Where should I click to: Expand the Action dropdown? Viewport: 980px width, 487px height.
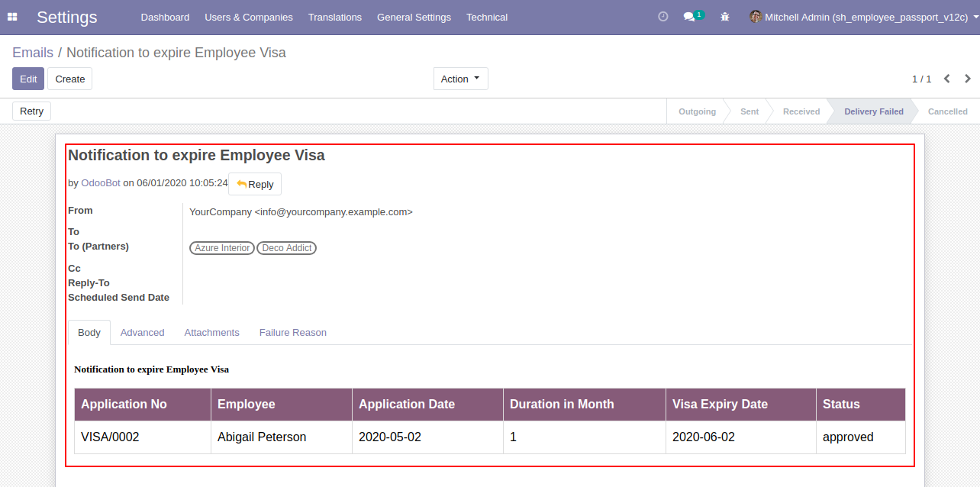[x=461, y=79]
